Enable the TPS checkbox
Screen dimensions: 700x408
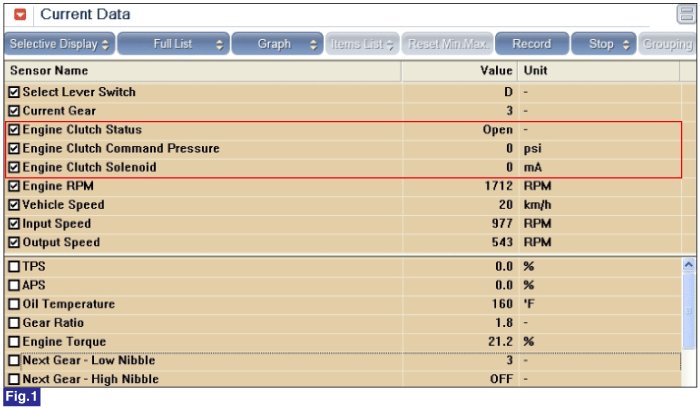point(14,266)
